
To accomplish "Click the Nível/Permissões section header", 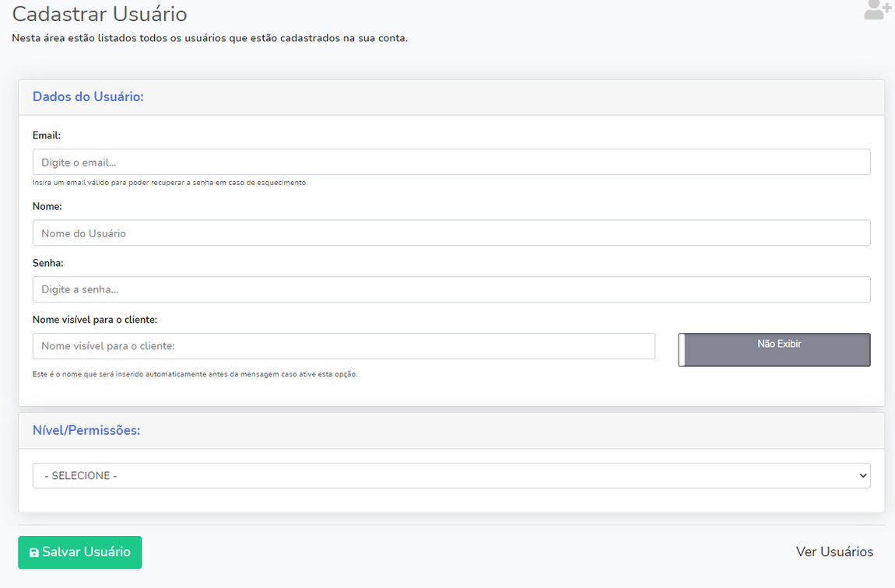I will (x=86, y=430).
